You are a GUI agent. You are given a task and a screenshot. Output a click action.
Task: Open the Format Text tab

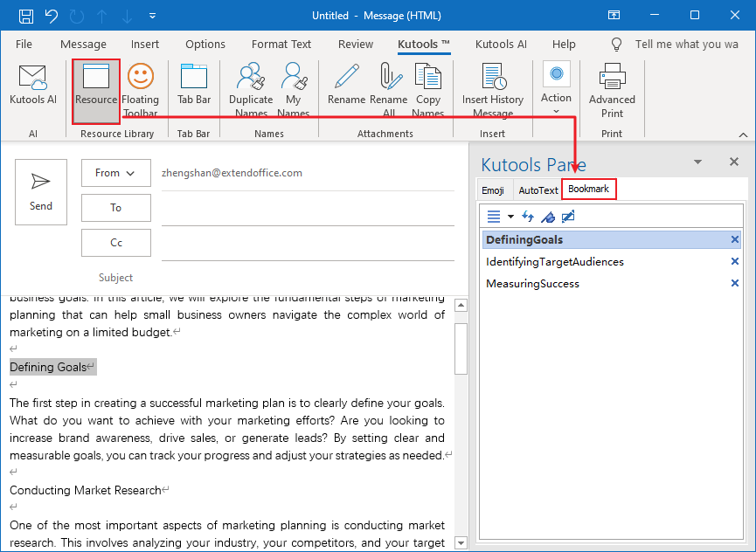tap(281, 45)
